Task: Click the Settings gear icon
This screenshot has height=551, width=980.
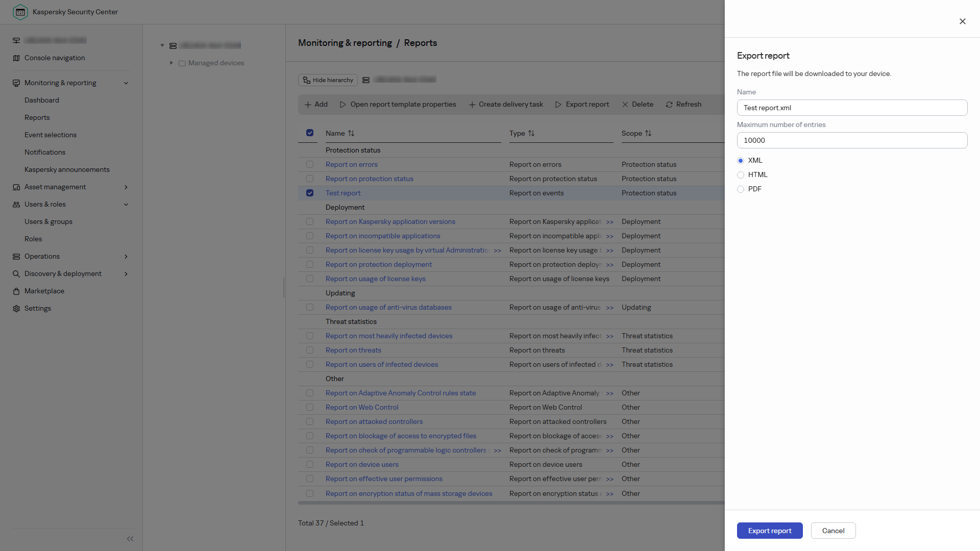Action: point(16,309)
